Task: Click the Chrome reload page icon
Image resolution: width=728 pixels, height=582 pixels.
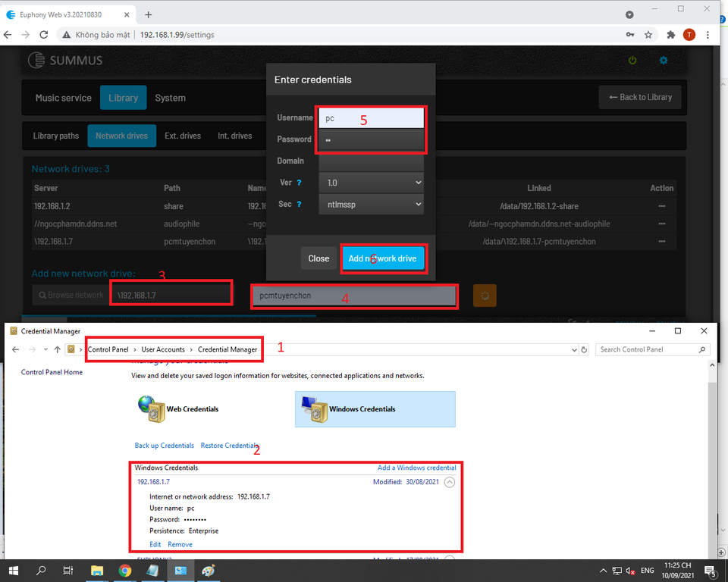Action: (x=44, y=35)
